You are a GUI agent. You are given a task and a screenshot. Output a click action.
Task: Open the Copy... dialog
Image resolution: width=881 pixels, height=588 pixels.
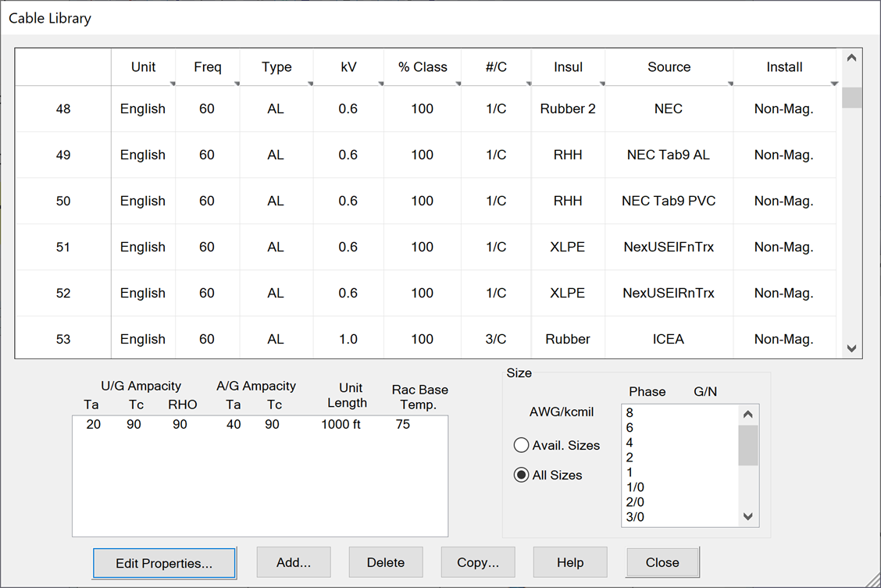(x=478, y=562)
